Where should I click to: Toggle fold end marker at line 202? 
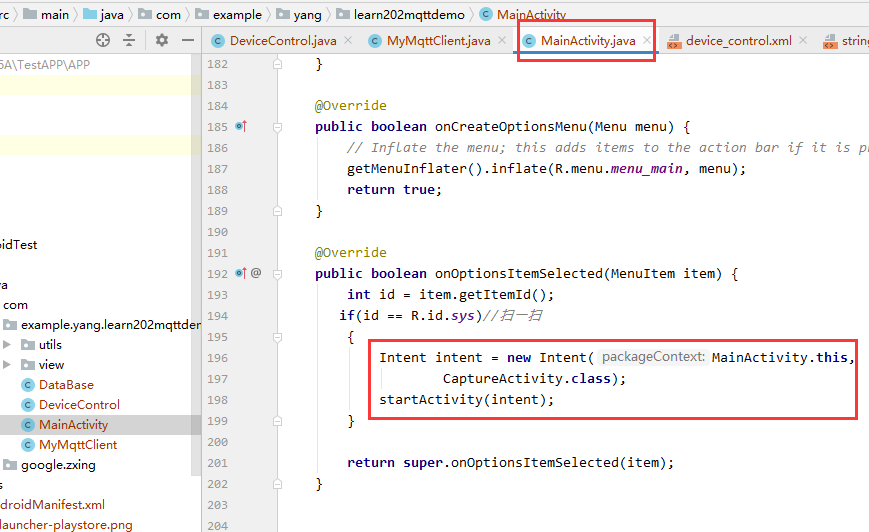(278, 484)
